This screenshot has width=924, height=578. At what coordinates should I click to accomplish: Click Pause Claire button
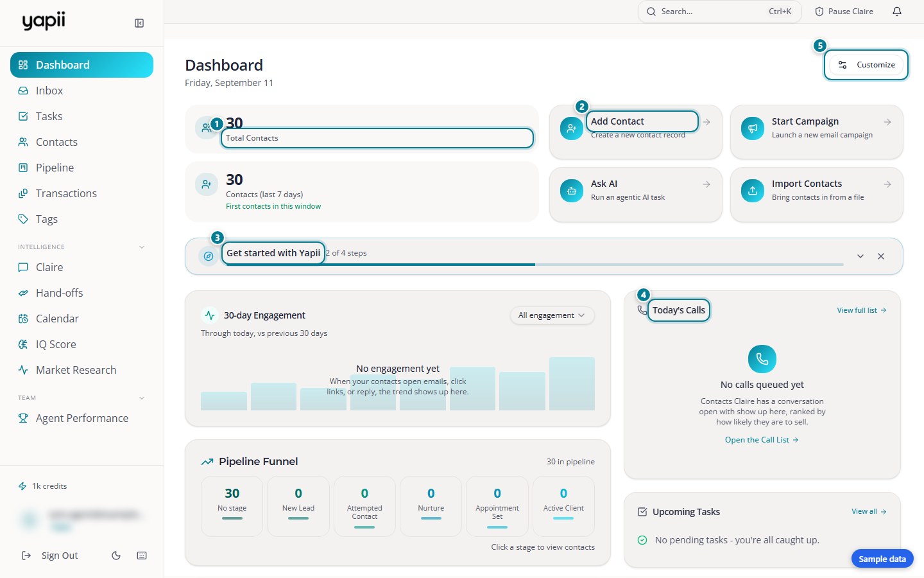844,12
